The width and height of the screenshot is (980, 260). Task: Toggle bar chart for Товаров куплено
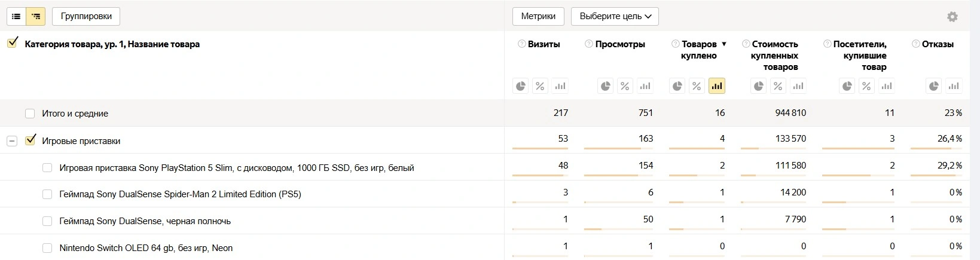tap(716, 86)
